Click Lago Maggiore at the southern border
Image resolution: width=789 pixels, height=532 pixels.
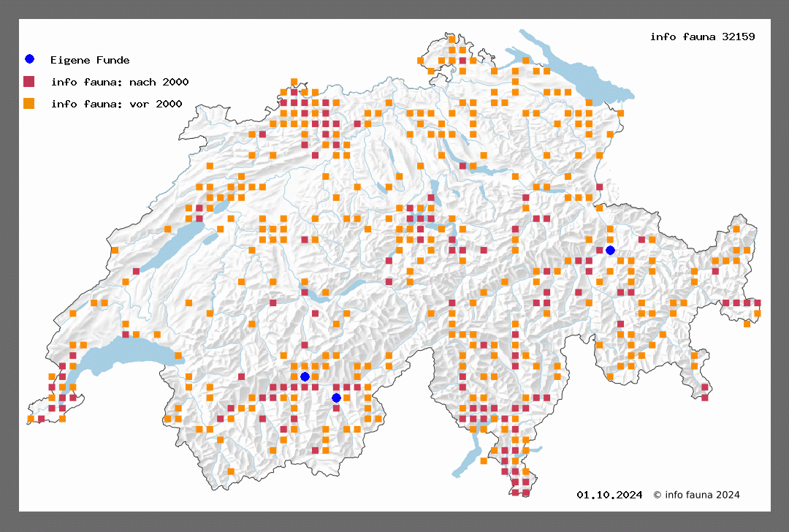(468, 457)
